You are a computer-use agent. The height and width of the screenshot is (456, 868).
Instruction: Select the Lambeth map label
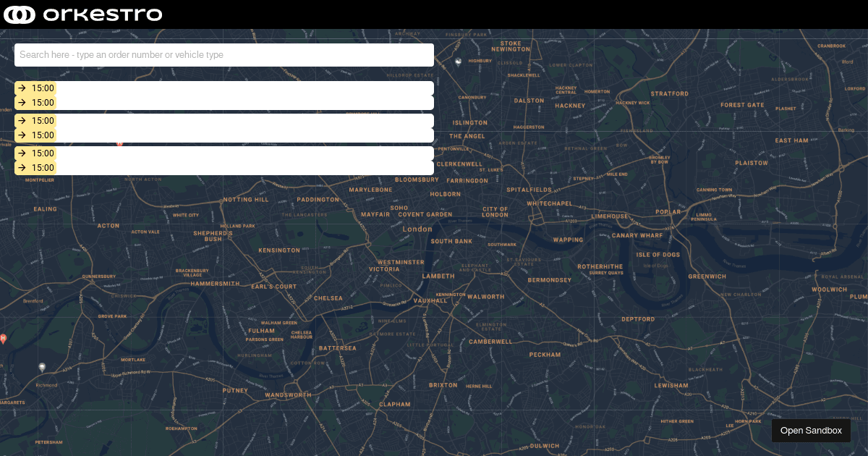click(438, 276)
